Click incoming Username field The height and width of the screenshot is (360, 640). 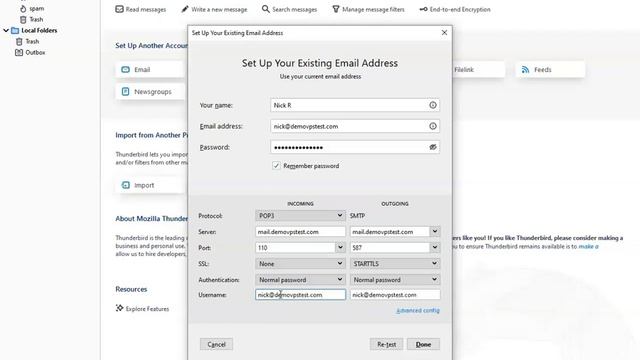pyautogui.click(x=300, y=295)
